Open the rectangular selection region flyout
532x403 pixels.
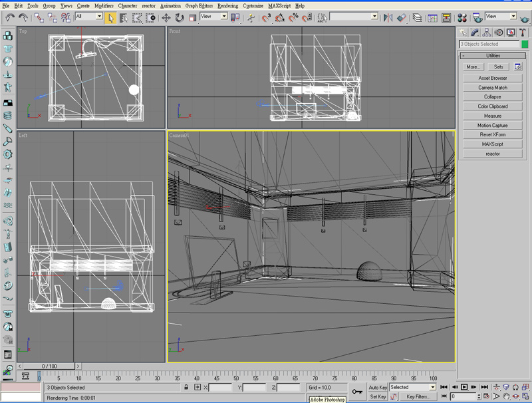point(137,18)
